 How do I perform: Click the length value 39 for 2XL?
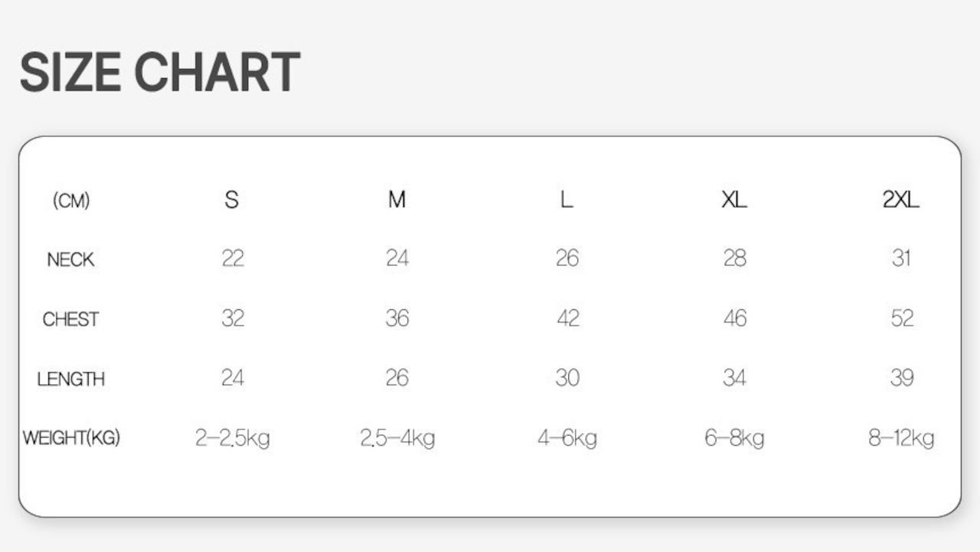902,378
